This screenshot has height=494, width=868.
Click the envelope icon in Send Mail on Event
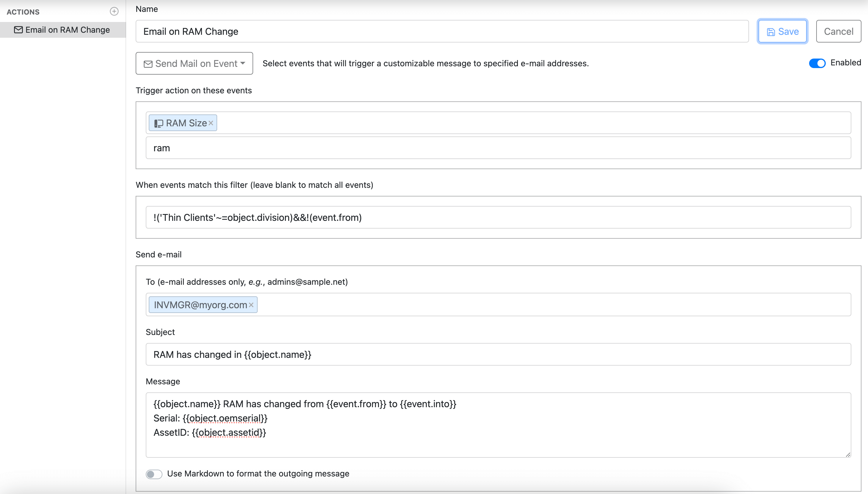(148, 63)
